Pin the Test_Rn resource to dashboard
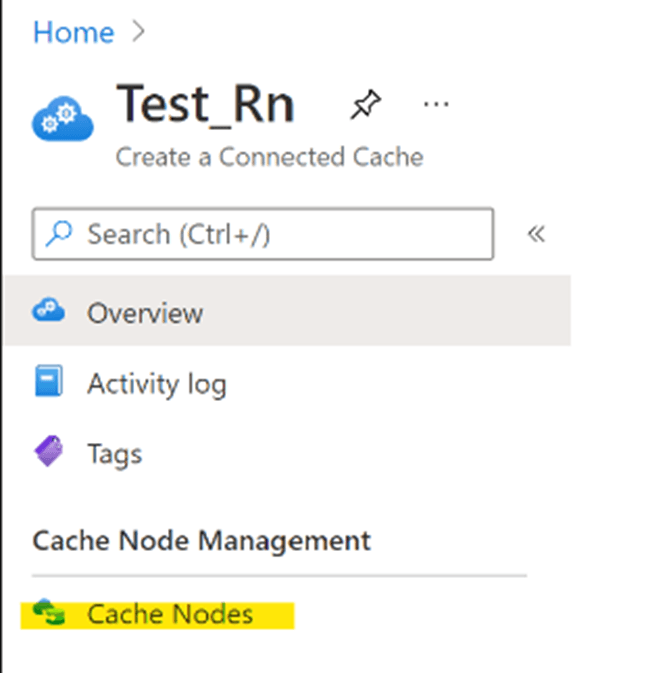This screenshot has height=673, width=650. coord(365,104)
